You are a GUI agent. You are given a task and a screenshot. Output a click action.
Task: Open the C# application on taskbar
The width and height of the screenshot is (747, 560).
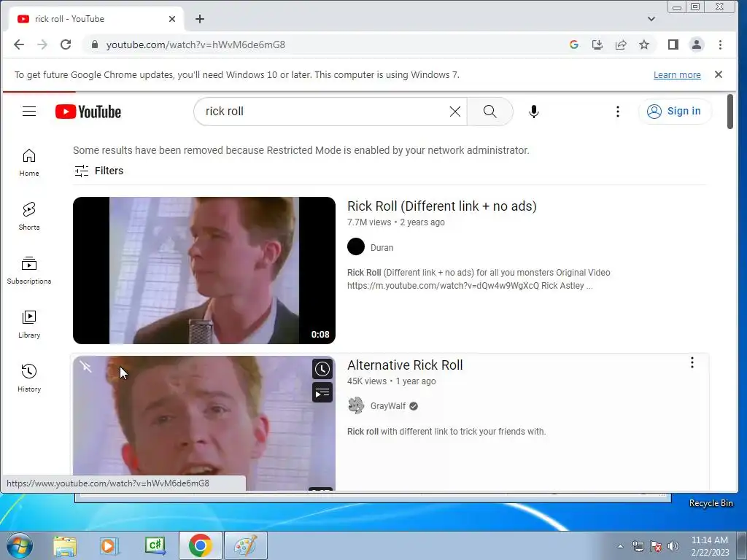click(155, 545)
